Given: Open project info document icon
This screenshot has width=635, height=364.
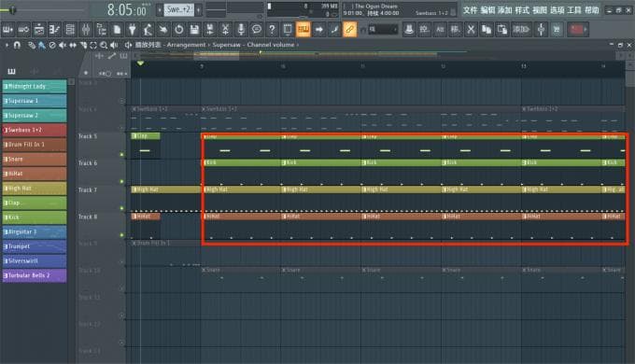Looking at the screenshot, I should coord(117,29).
